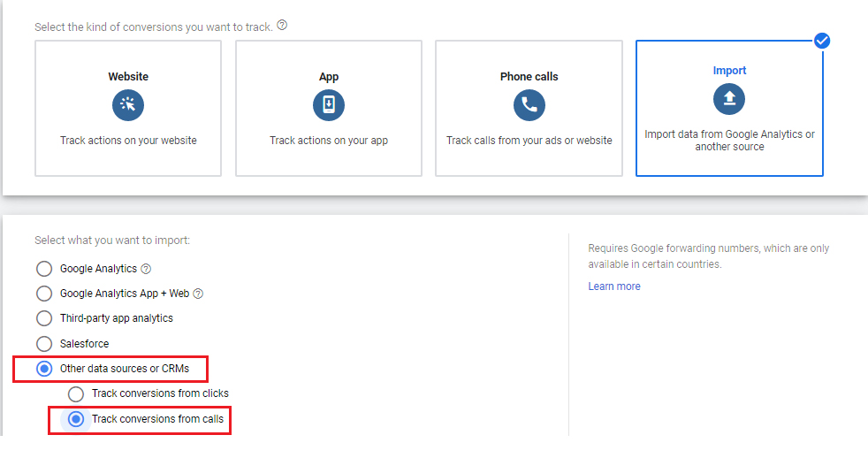The width and height of the screenshot is (868, 458).
Task: Click 'Track actions on your website' text
Action: click(x=128, y=141)
